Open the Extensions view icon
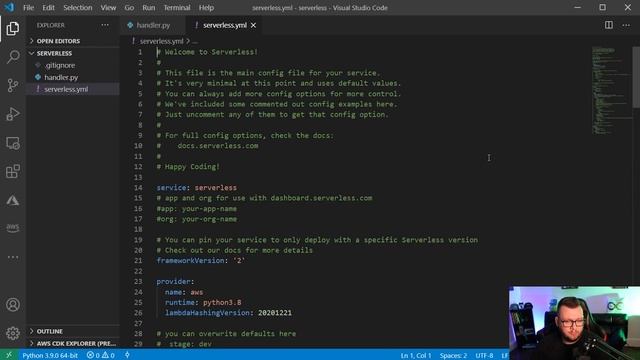The height and width of the screenshot is (360, 640). click(x=13, y=171)
